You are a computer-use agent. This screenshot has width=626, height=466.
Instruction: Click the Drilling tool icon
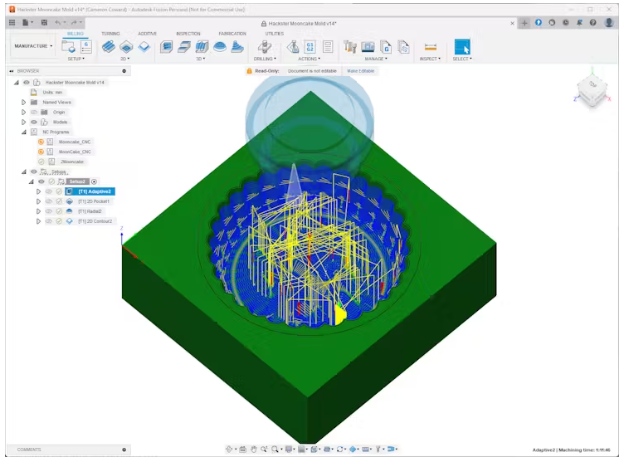click(262, 46)
